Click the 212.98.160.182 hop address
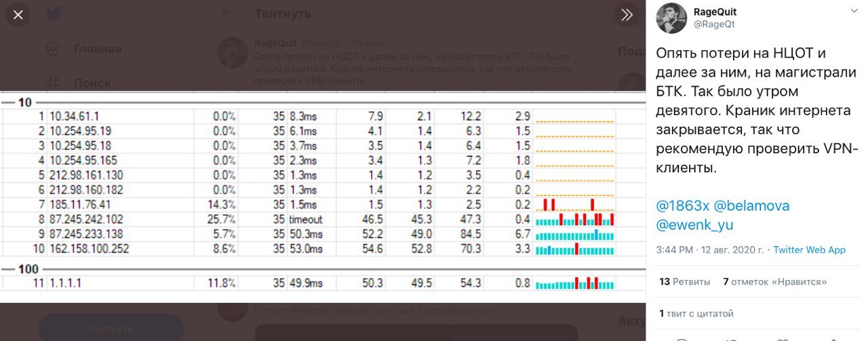 (86, 190)
